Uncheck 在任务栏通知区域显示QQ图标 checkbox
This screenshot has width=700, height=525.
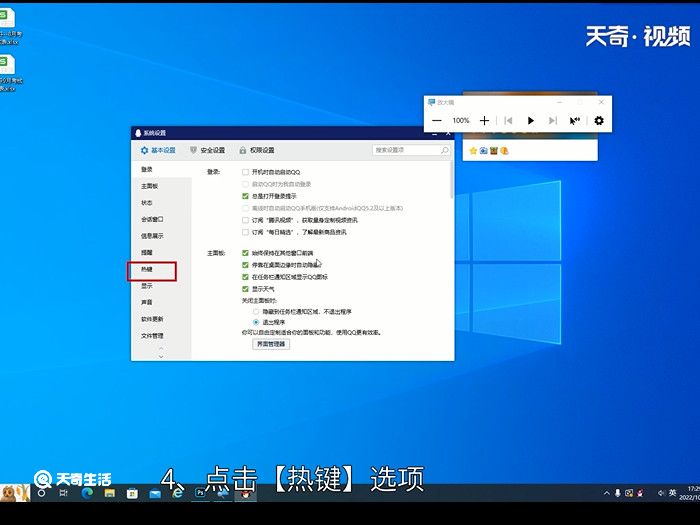pos(245,277)
